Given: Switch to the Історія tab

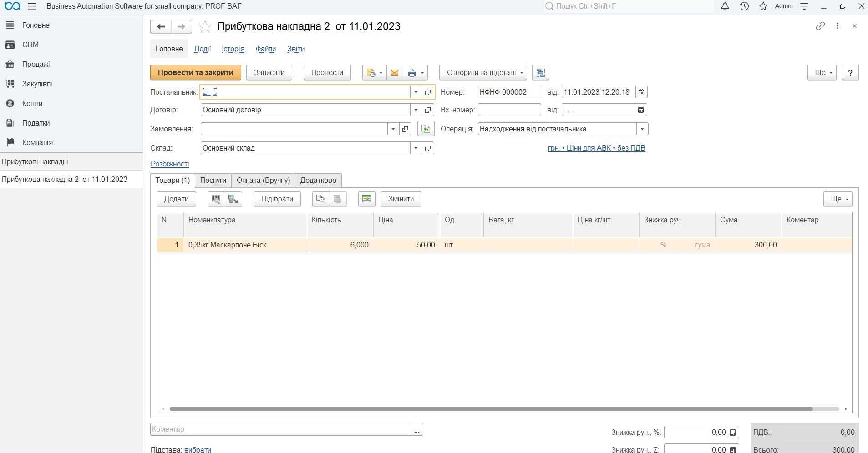Looking at the screenshot, I should [x=233, y=49].
